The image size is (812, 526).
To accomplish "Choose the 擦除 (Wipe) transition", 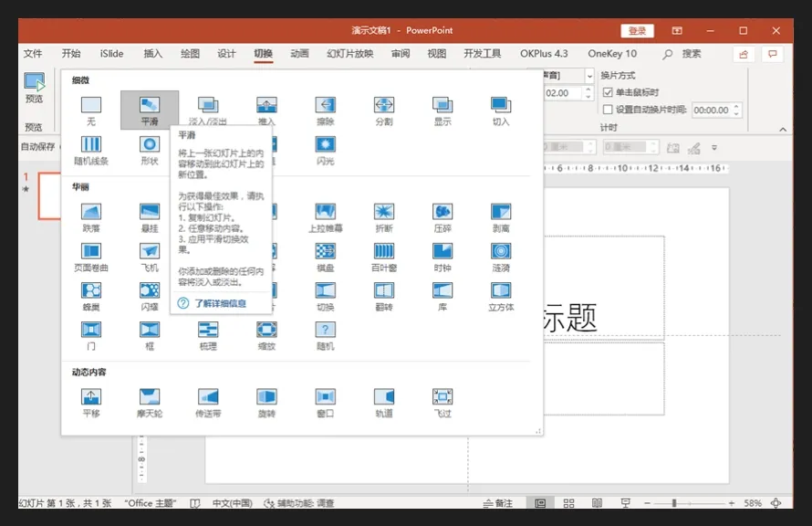I will point(325,110).
